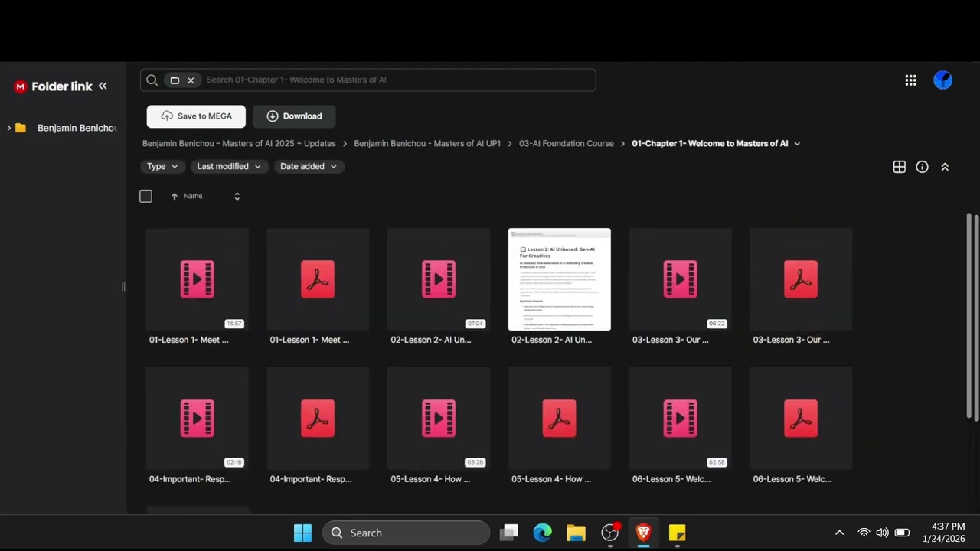The width and height of the screenshot is (980, 551).
Task: Open the 04-Important- Resp PDF file
Action: (318, 419)
